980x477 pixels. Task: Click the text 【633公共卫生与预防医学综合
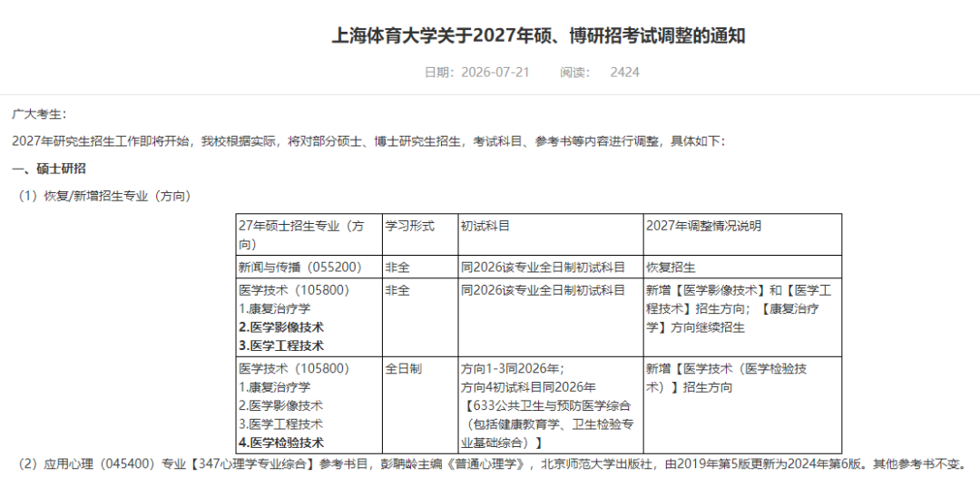(547, 405)
